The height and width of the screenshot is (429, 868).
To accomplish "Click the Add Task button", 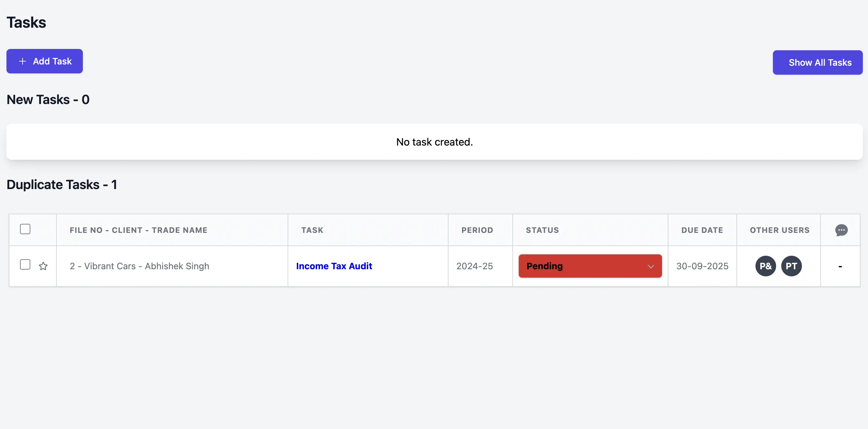I will pos(44,61).
